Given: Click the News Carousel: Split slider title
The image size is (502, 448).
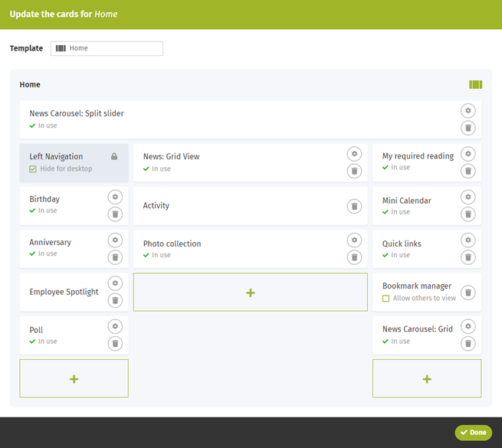Looking at the screenshot, I should point(77,113).
